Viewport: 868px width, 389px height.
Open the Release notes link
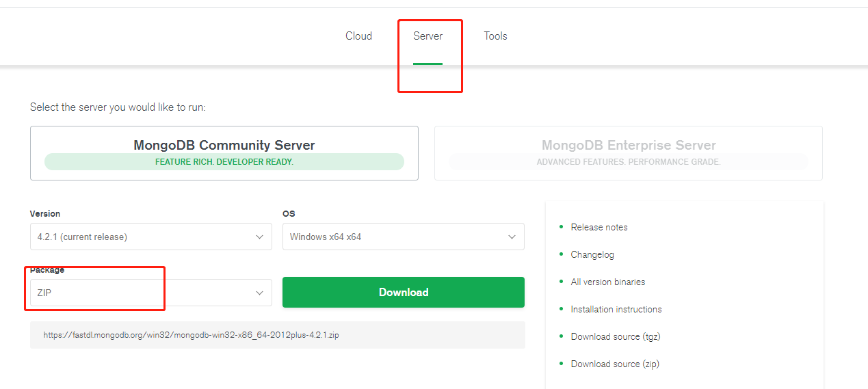(x=599, y=227)
